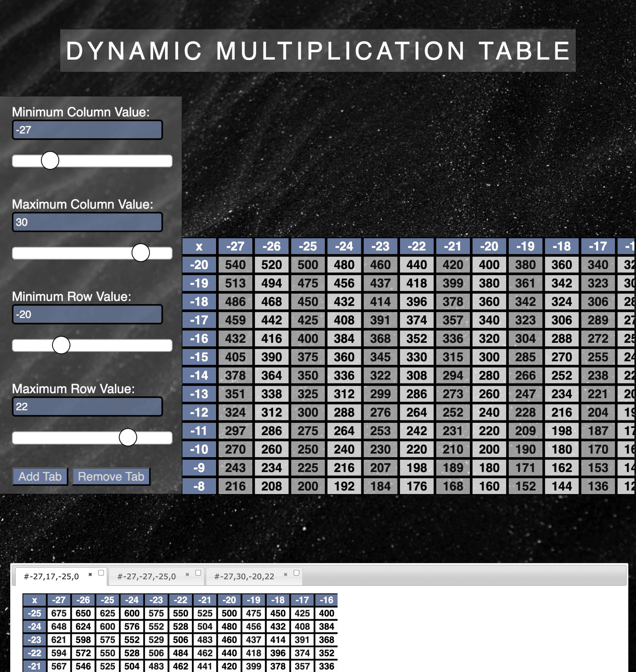This screenshot has width=636, height=672.
Task: Select column header -16 in the tab table
Action: [326, 600]
